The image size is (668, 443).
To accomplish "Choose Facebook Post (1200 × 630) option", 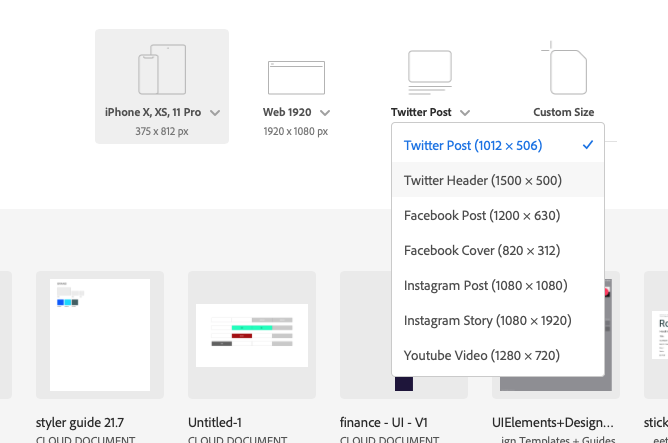I will (498, 215).
